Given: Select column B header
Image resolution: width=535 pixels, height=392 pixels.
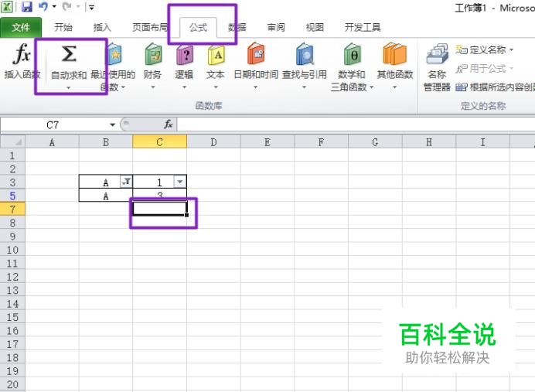Looking at the screenshot, I should (106, 142).
